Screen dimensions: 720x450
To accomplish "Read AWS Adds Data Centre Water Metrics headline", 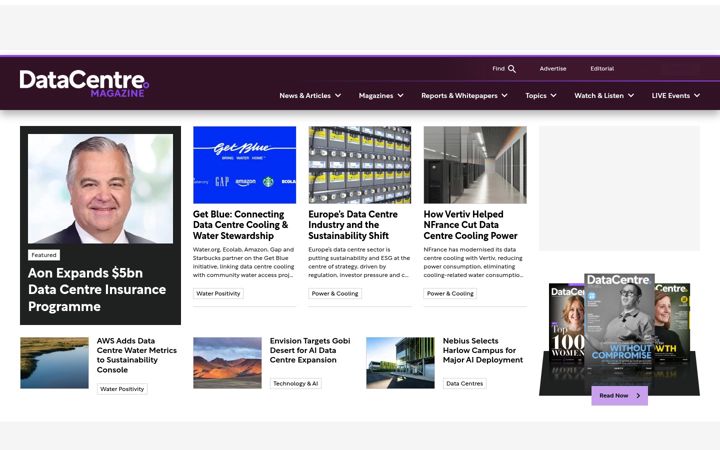I will 137,355.
